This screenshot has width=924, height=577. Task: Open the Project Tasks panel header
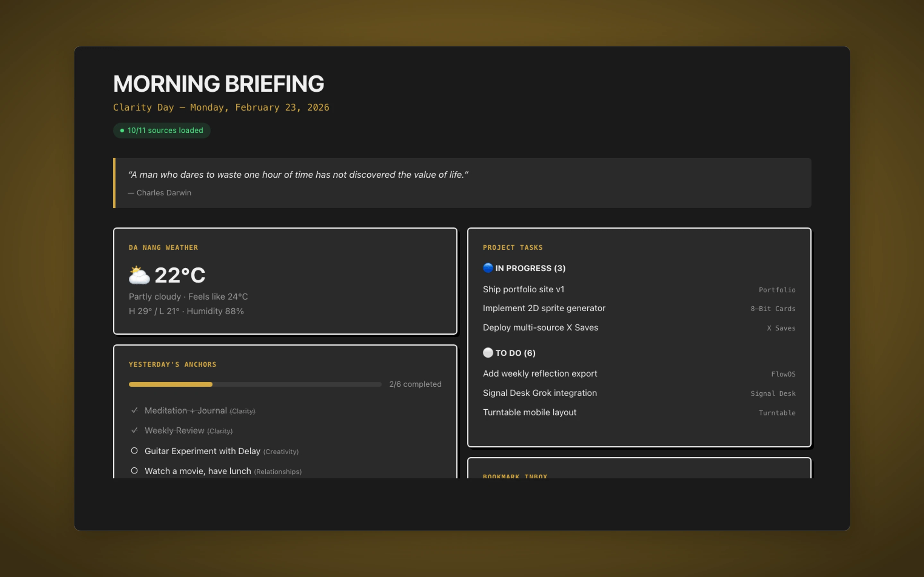tap(513, 247)
